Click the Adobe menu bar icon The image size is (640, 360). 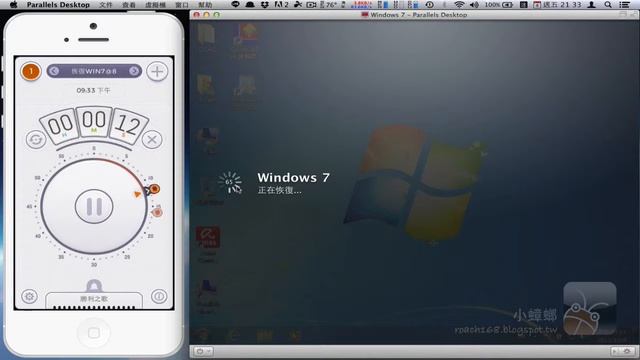281,4
